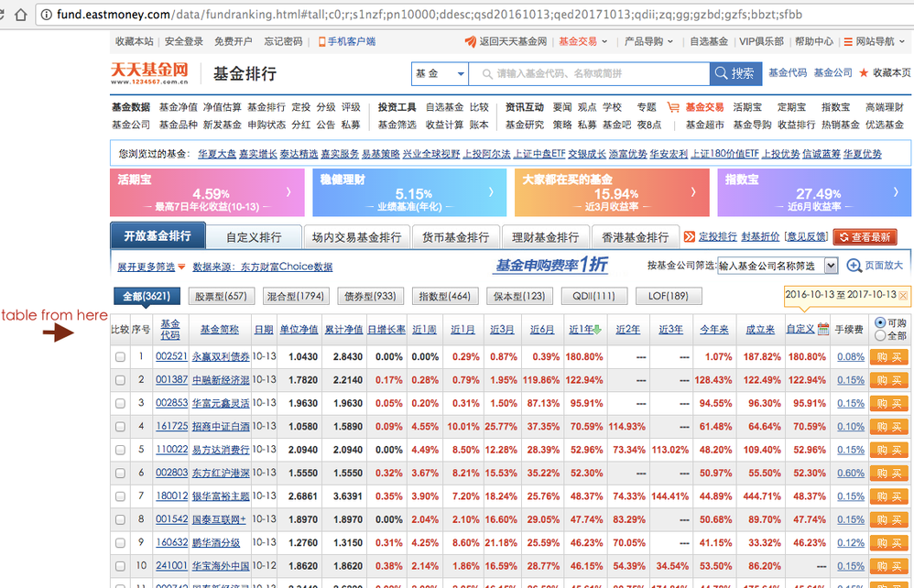Open the 网站导航 menu icon
The width and height of the screenshot is (914, 588).
point(848,42)
